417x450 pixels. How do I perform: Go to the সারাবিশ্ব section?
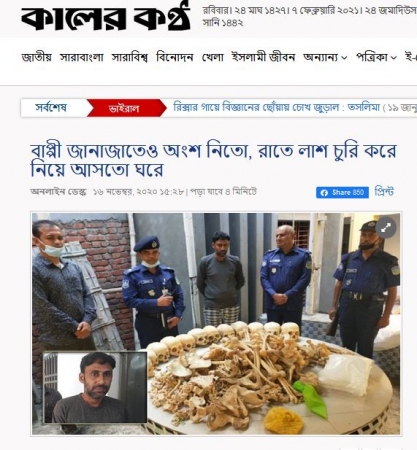(x=129, y=57)
